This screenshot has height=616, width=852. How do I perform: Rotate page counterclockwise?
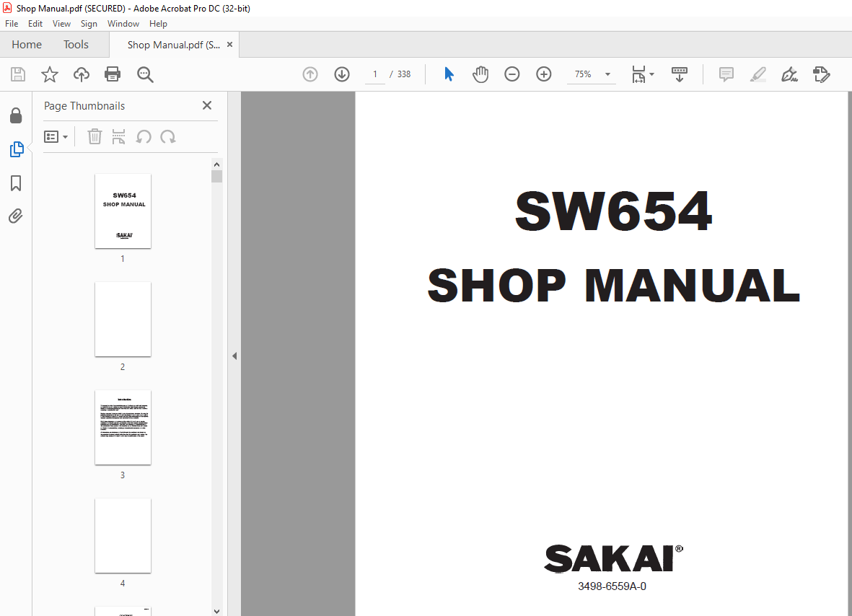144,137
